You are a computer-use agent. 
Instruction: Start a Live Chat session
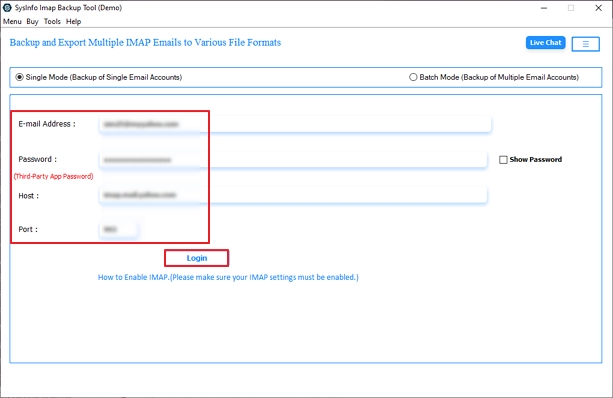tap(545, 43)
